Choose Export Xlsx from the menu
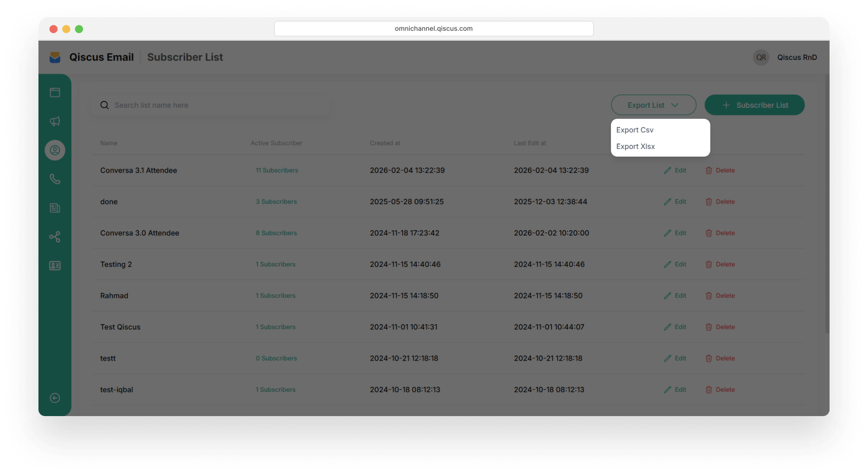Viewport: 868px width, 476px height. click(635, 147)
